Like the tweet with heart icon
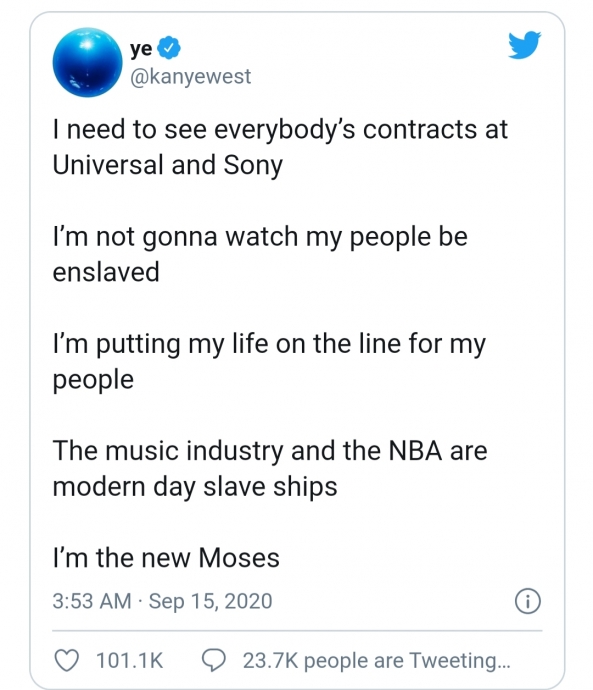The width and height of the screenshot is (593, 690). point(66,660)
